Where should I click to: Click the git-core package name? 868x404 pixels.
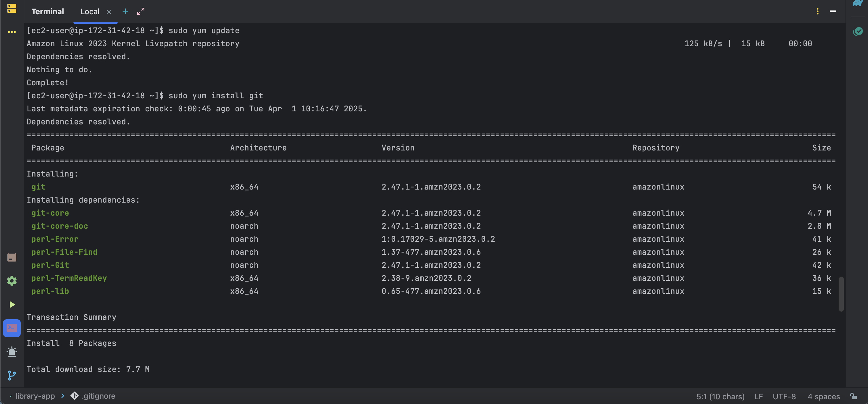(50, 213)
